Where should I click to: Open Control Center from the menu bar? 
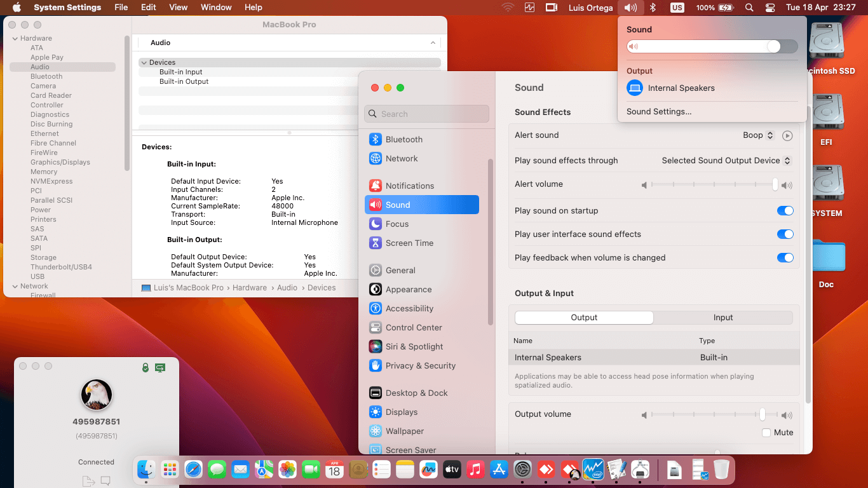coord(770,8)
